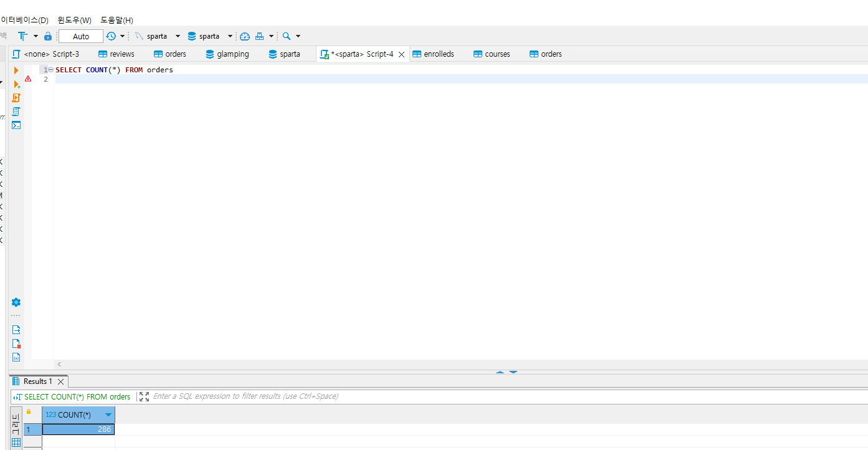Switch to the courses tab

tap(492, 54)
